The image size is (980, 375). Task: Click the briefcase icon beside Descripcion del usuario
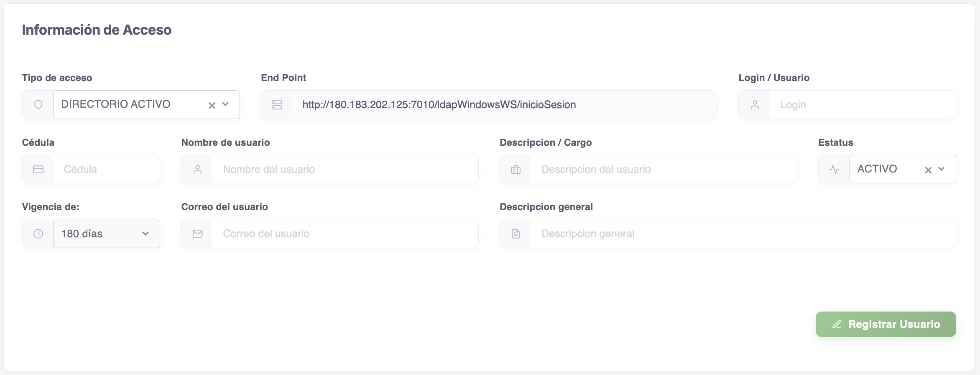(516, 170)
